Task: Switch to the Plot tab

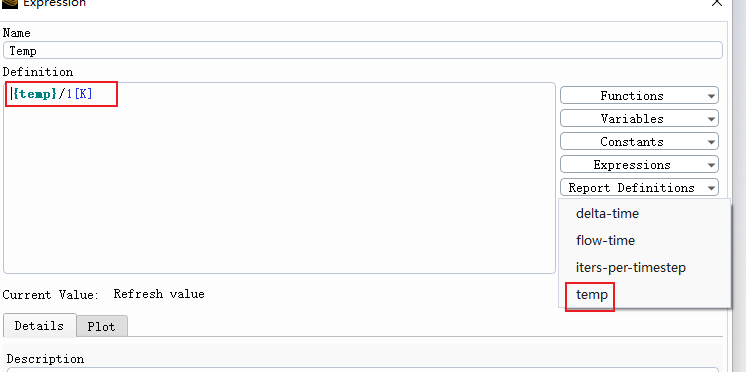Action: point(102,326)
